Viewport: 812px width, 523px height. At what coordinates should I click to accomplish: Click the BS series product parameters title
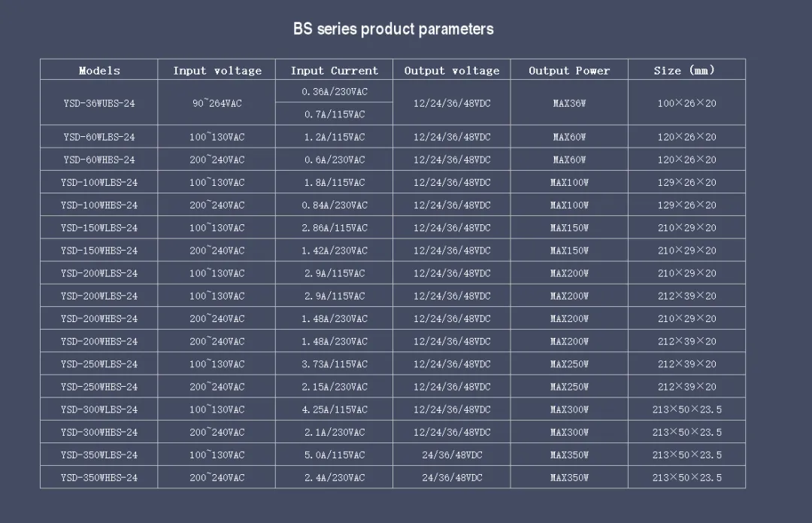393,29
